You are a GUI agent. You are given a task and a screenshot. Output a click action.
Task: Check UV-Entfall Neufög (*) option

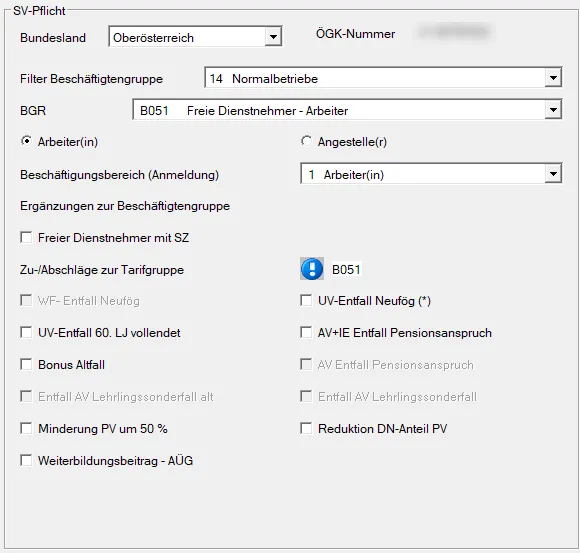pyautogui.click(x=306, y=300)
